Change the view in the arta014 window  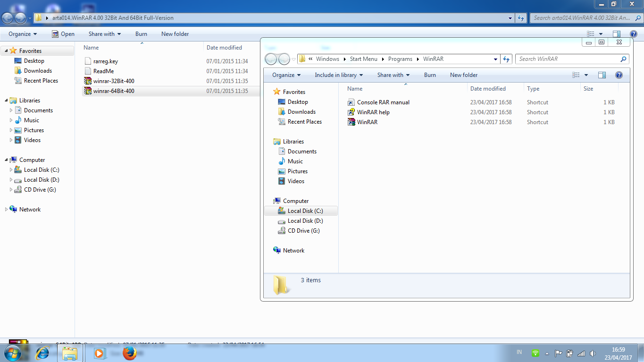coord(591,34)
